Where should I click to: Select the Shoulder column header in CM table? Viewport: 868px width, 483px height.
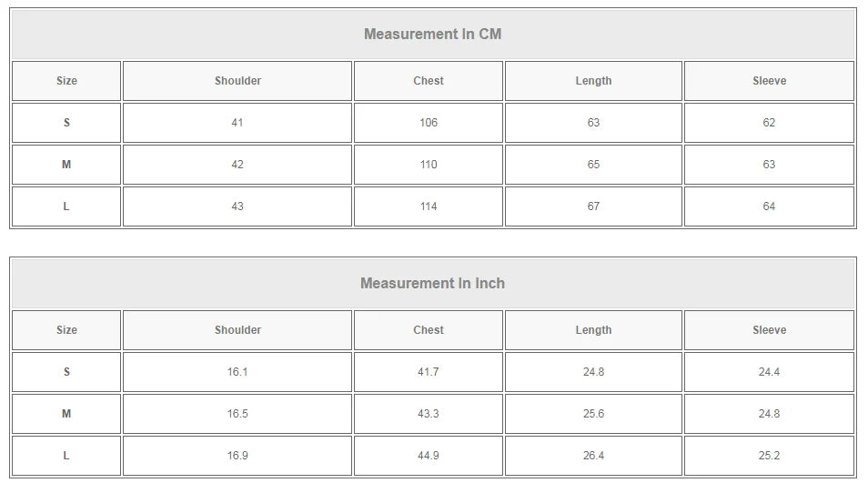[237, 81]
